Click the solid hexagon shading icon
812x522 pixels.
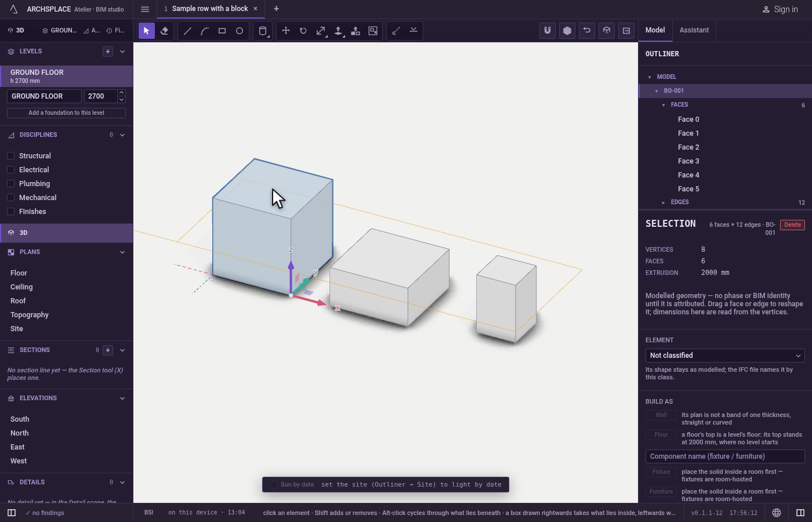coord(567,31)
